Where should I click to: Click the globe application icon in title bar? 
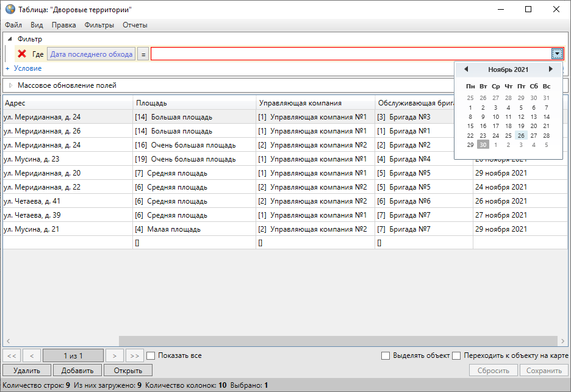(x=10, y=10)
